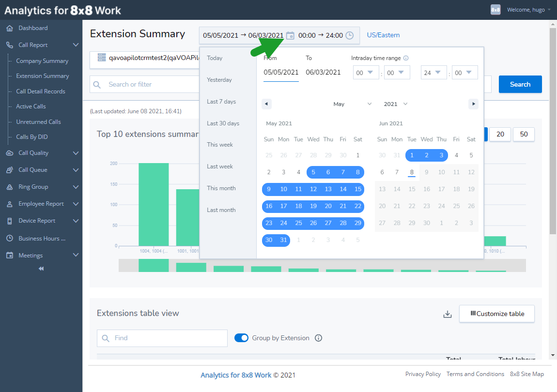Select the Ring Group sidebar icon
This screenshot has width=557, height=392.
(11, 186)
